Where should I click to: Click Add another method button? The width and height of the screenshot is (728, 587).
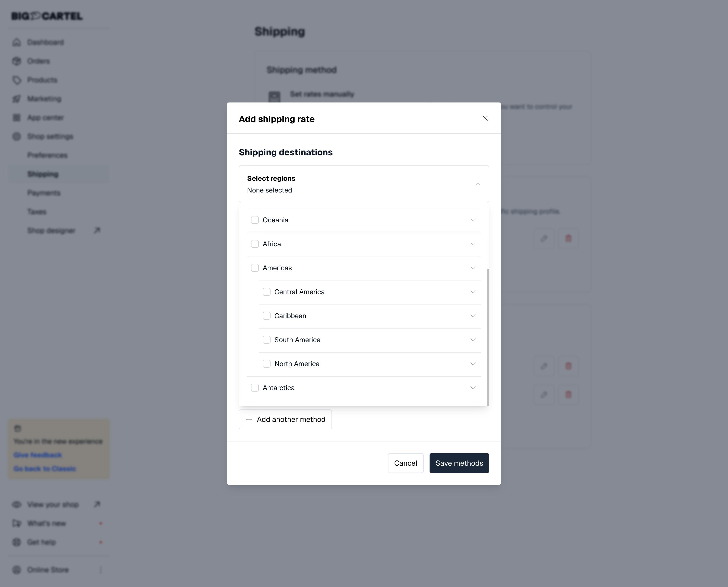[285, 419]
